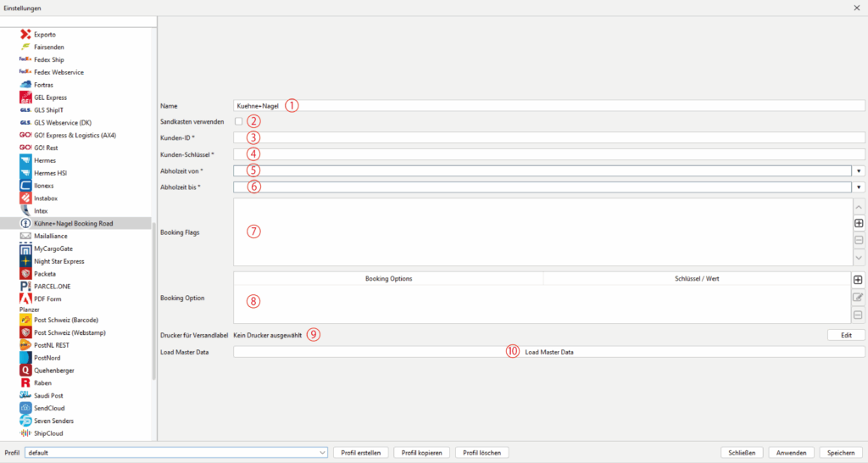Image resolution: width=868 pixels, height=463 pixels.
Task: Click the Anwenden button
Action: click(791, 453)
